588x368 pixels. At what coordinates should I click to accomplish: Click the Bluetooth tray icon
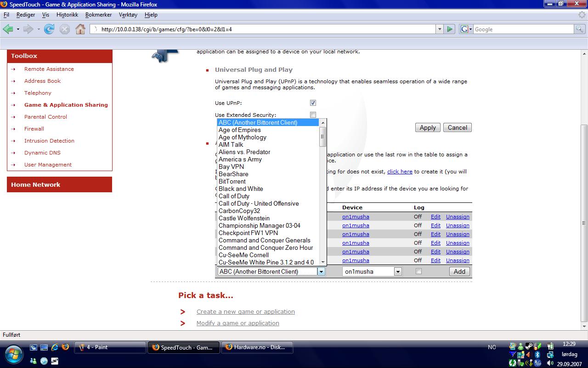click(537, 355)
